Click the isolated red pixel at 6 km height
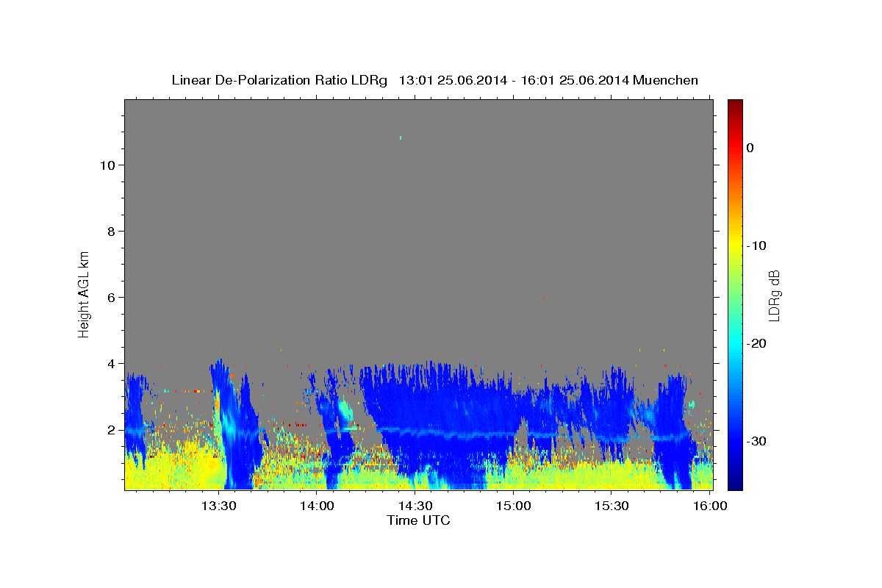The image size is (882, 588). click(544, 298)
